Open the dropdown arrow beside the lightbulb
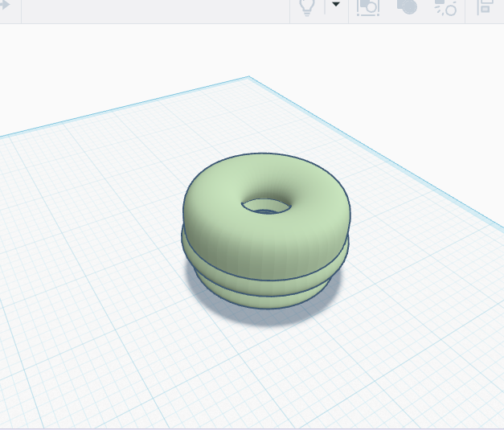The width and height of the screenshot is (504, 430). [x=336, y=6]
